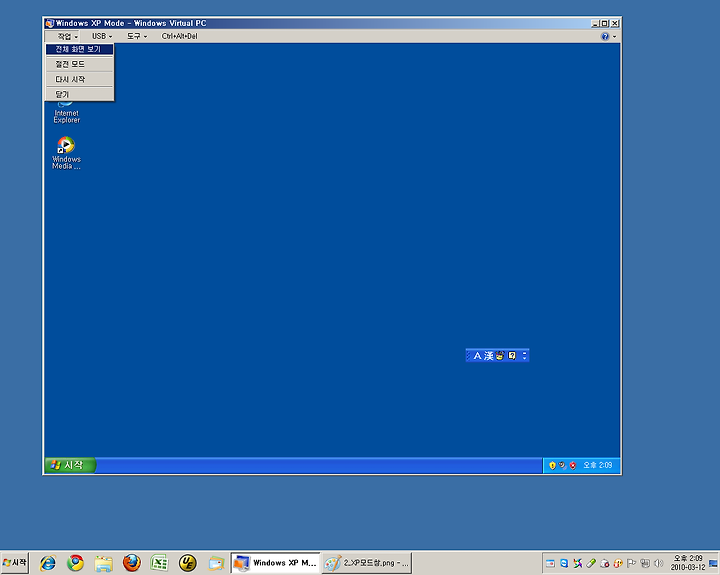Click the Windows XP Mode window title text
720x575 pixels.
coord(131,23)
